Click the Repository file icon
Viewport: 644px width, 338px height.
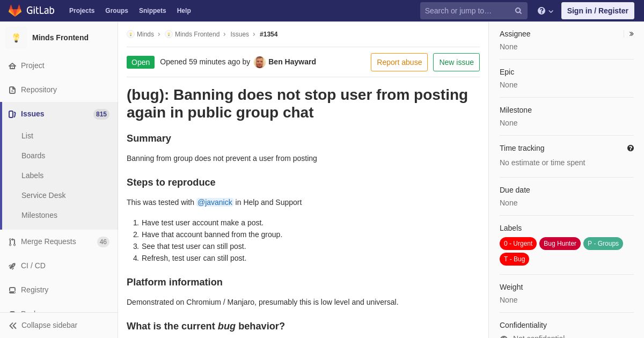click(x=12, y=90)
